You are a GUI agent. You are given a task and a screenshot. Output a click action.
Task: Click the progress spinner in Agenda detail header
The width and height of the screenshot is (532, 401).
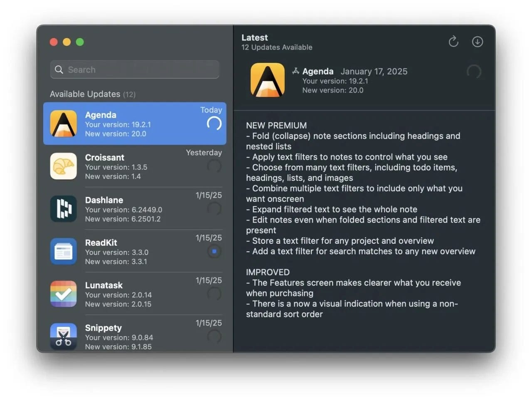[x=474, y=72]
